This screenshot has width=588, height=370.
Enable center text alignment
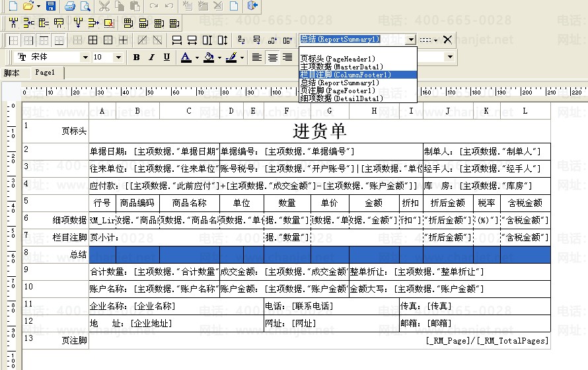click(272, 57)
